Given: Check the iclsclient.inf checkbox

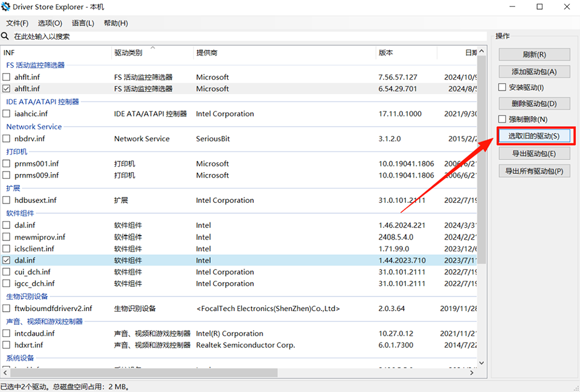Looking at the screenshot, I should coord(6,248).
